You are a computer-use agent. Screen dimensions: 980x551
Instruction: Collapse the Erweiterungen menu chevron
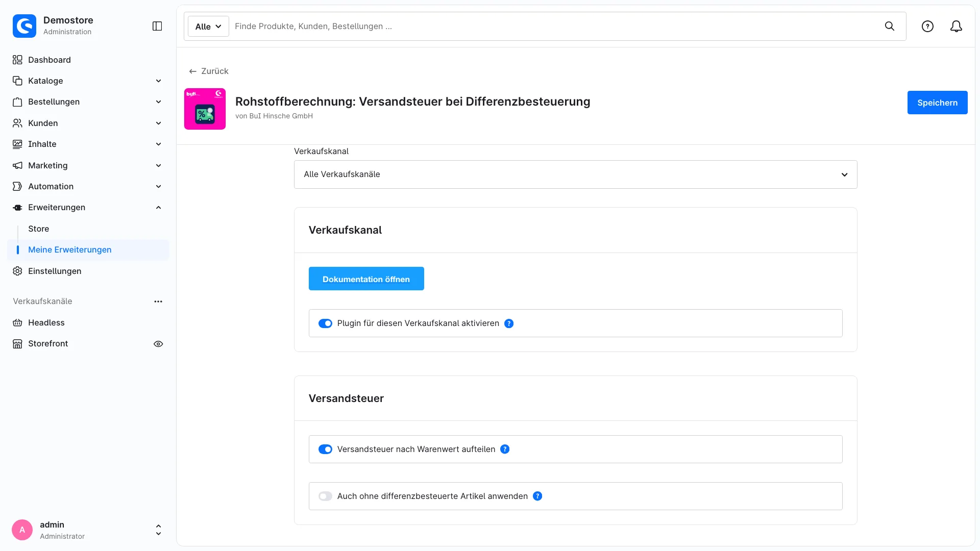[158, 207]
